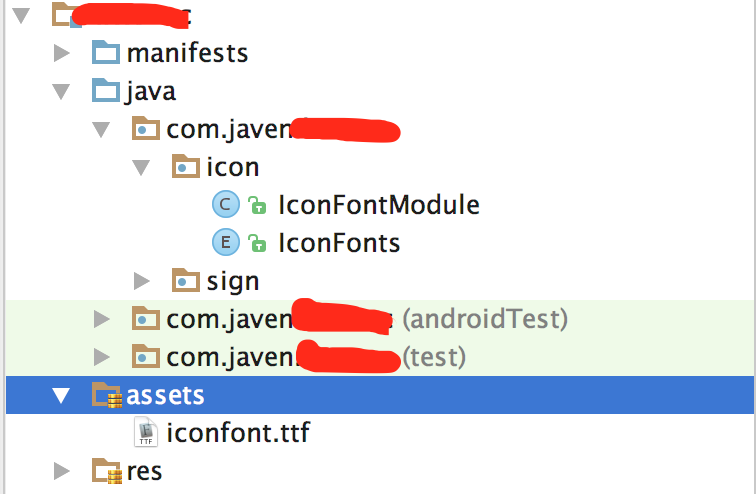
Task: Click the icon package folder icon
Action: coord(186,166)
